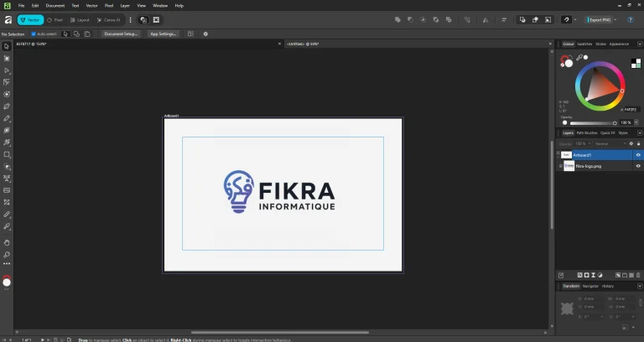
Task: Select the Zoom tool
Action: tap(7, 255)
